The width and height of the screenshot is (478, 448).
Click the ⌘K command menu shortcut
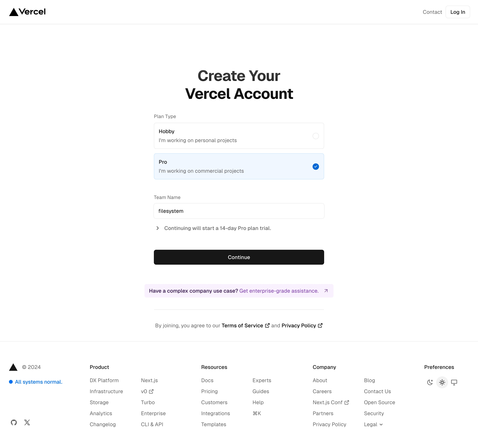[257, 413]
